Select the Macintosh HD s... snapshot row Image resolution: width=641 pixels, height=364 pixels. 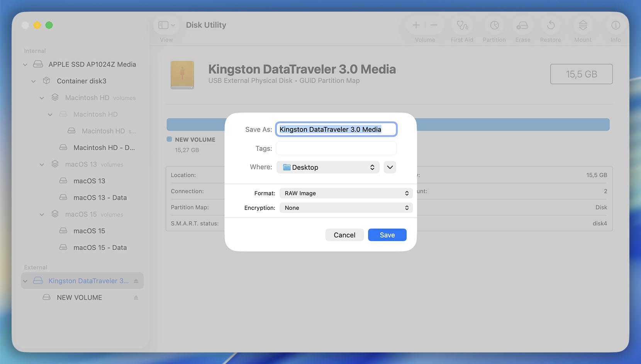(x=109, y=131)
